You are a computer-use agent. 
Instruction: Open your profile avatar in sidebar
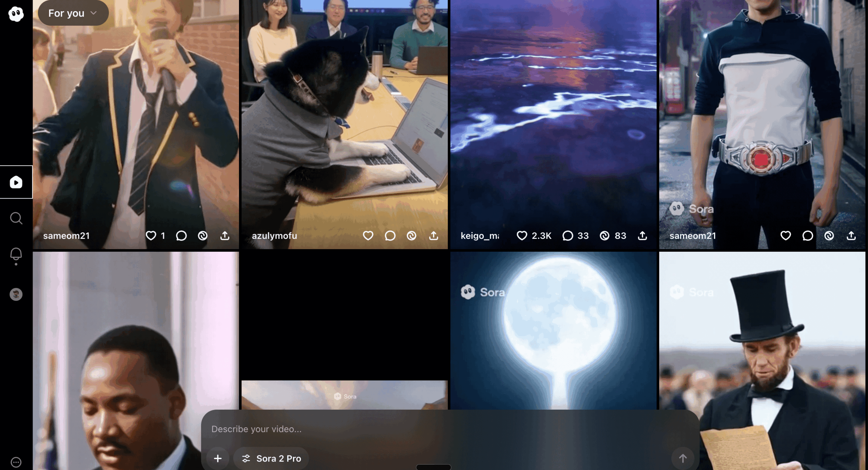16,294
